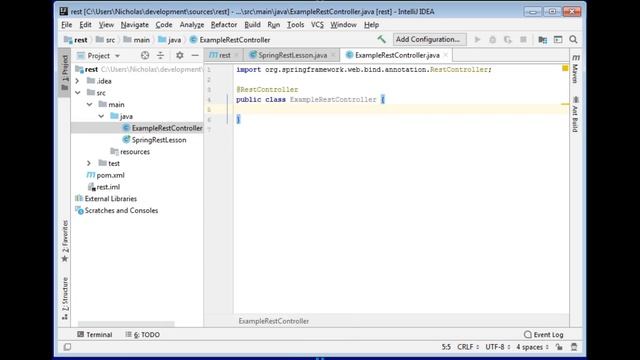Image resolution: width=640 pixels, height=360 pixels.
Task: Collapse the main folder
Action: pos(89,105)
